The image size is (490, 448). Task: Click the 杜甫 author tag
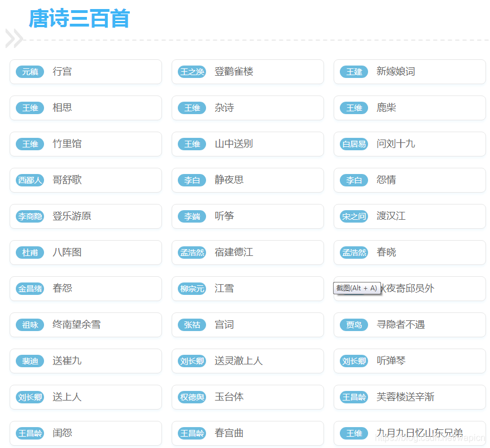30,253
